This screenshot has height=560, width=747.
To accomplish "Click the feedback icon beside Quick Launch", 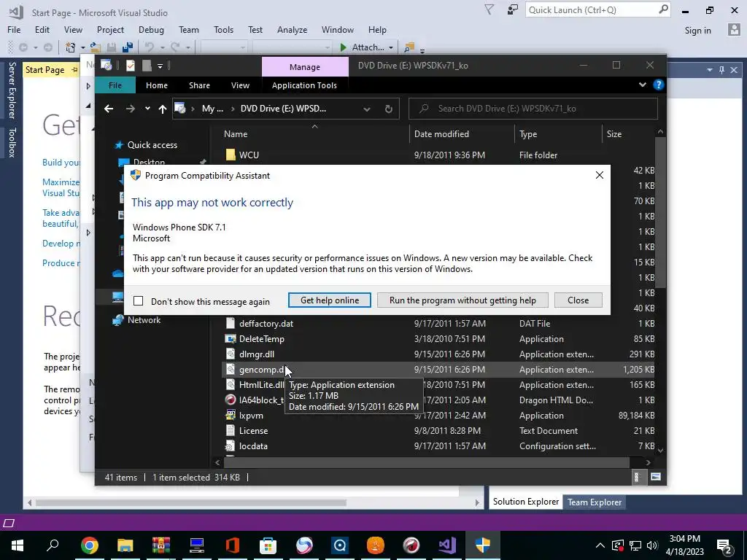I will (x=512, y=10).
